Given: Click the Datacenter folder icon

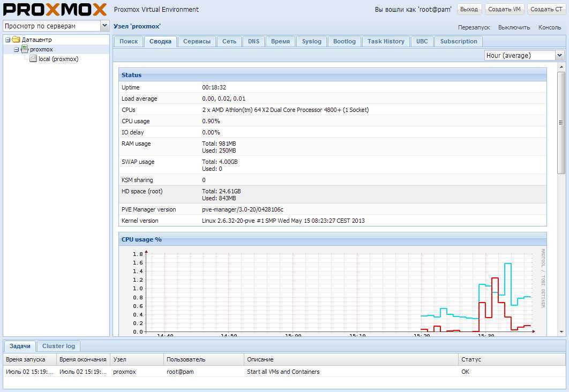Looking at the screenshot, I should pyautogui.click(x=16, y=40).
